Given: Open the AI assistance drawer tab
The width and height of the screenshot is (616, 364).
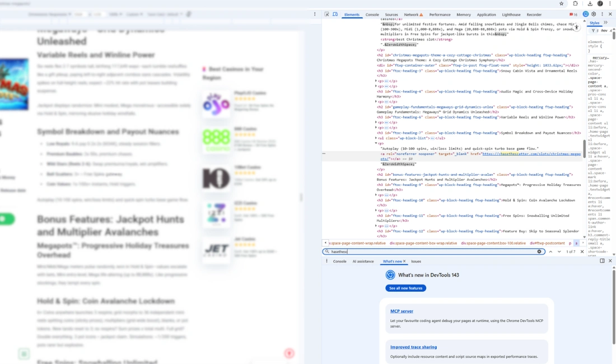Looking at the screenshot, I should click(363, 261).
